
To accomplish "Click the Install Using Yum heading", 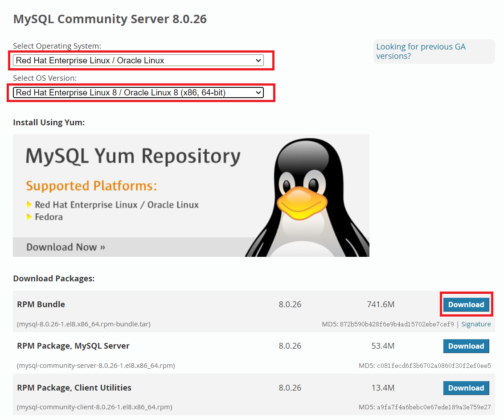I will 49,122.
